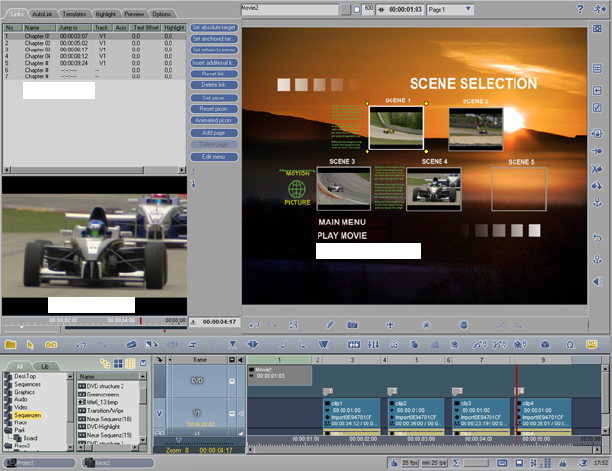612x471 pixels.
Task: Click the Edit menu button
Action: click(213, 156)
